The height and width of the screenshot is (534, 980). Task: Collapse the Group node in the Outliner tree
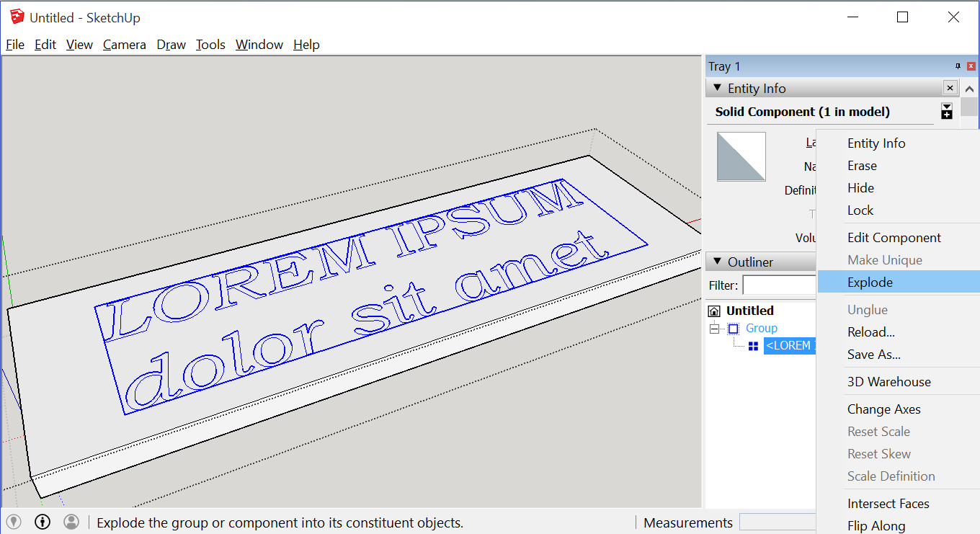pos(713,328)
